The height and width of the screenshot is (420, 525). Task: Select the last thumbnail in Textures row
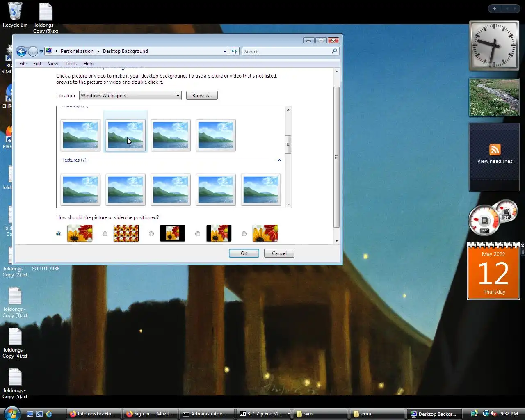tap(261, 189)
